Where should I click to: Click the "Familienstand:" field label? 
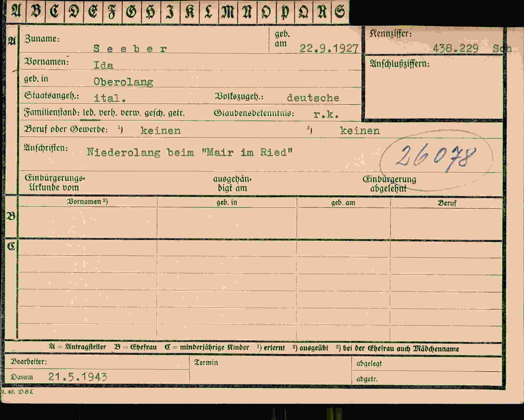(52, 113)
